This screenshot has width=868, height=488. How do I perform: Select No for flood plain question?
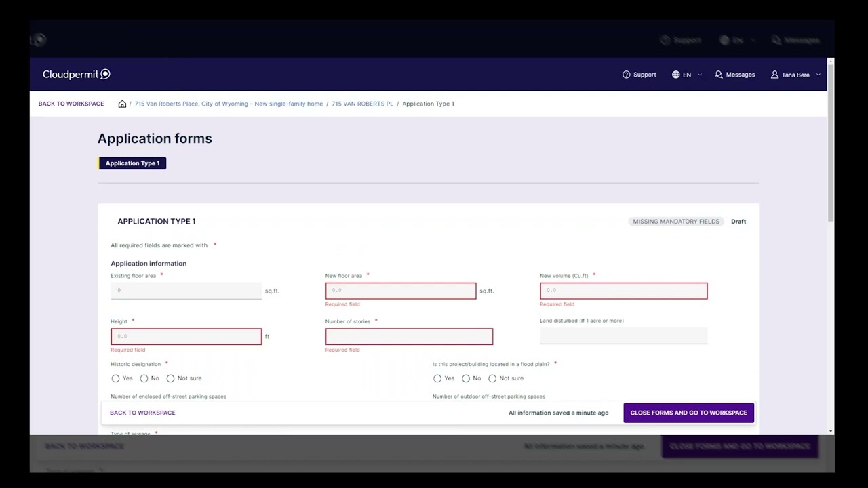pos(466,378)
